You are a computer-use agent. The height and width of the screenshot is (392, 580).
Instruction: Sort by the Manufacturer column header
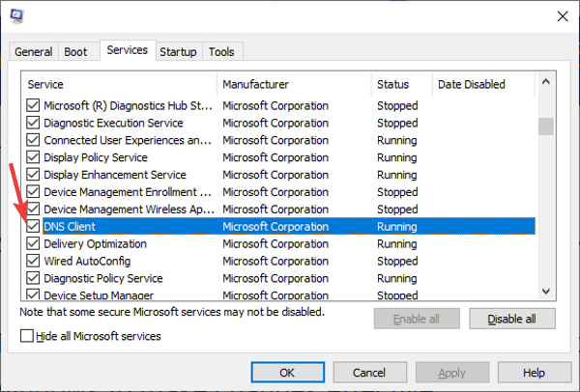295,85
